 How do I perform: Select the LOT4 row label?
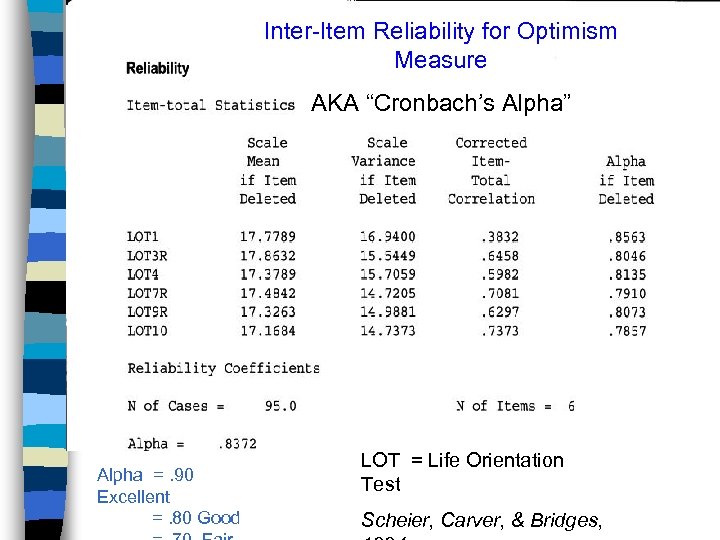click(x=143, y=274)
